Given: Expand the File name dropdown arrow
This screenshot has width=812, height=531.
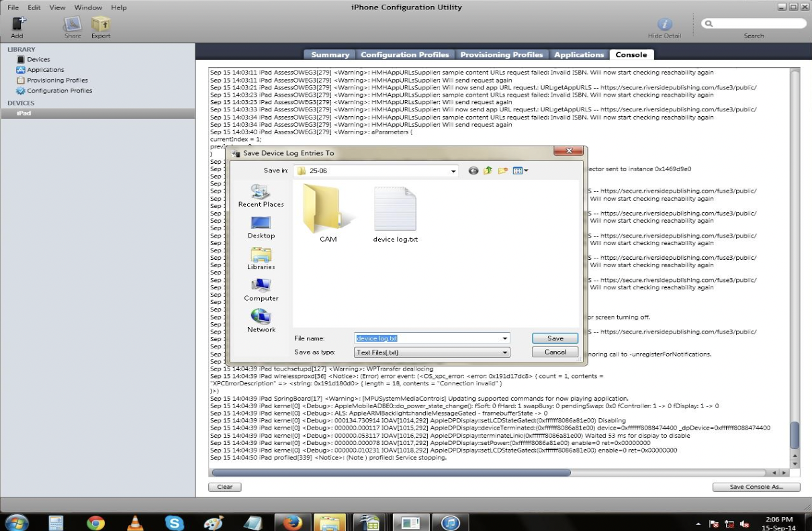Looking at the screenshot, I should [504, 338].
